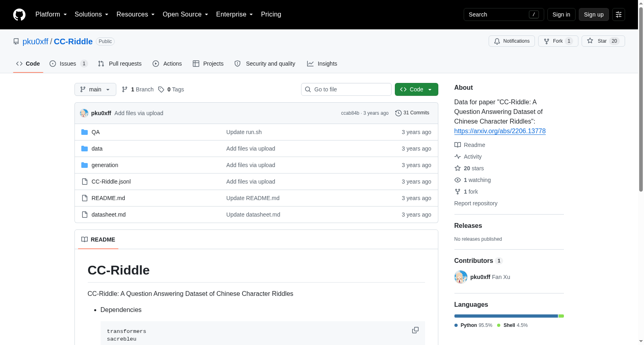Image resolution: width=644 pixels, height=345 pixels.
Task: Click the contributor avatar for pku0xff
Action: pyautogui.click(x=461, y=277)
